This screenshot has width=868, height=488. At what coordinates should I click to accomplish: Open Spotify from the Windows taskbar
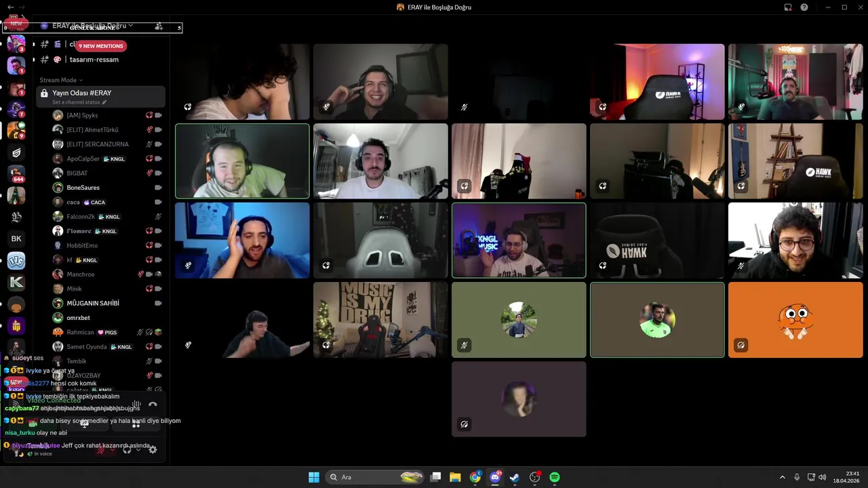555,477
